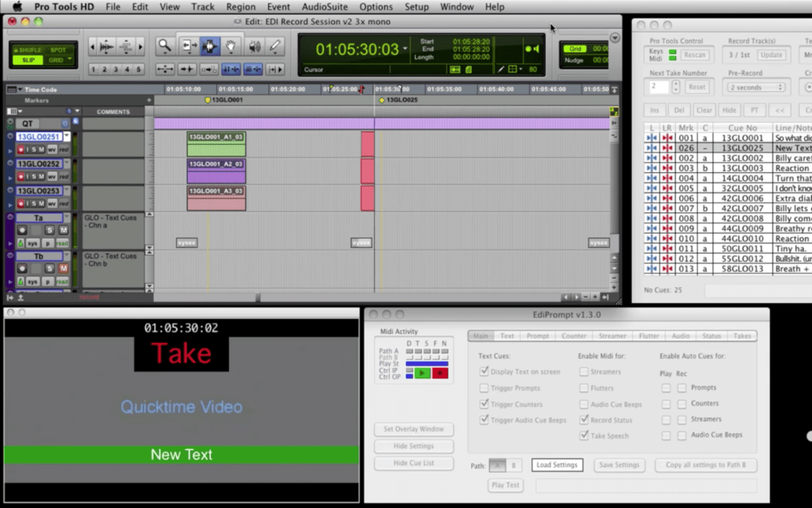
Task: Switch to the Streamer tab in EdiPrompt
Action: point(612,336)
